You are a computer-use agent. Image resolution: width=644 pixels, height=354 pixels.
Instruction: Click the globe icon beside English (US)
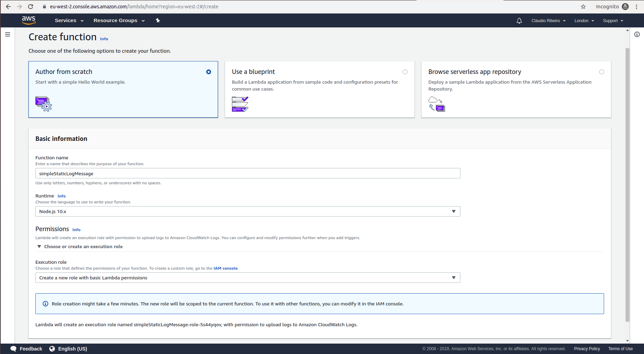[x=52, y=348]
